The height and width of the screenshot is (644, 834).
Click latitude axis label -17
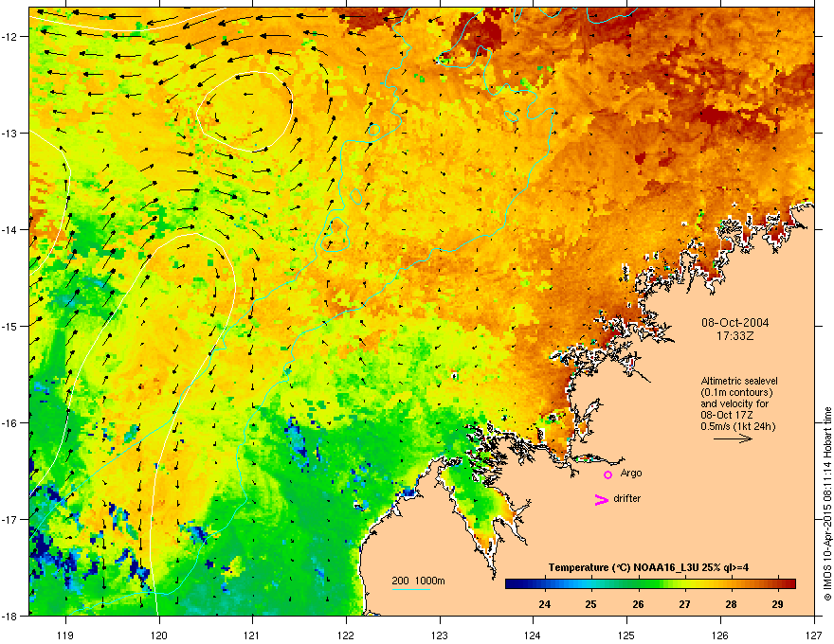tap(10, 519)
